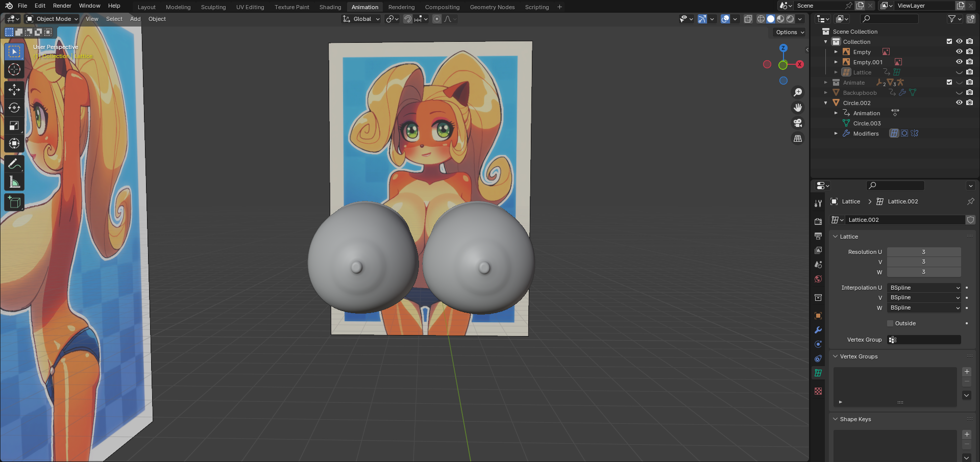Viewport: 980px width, 462px height.
Task: Uncheck the Collection exclude checkbox
Action: coord(949,41)
